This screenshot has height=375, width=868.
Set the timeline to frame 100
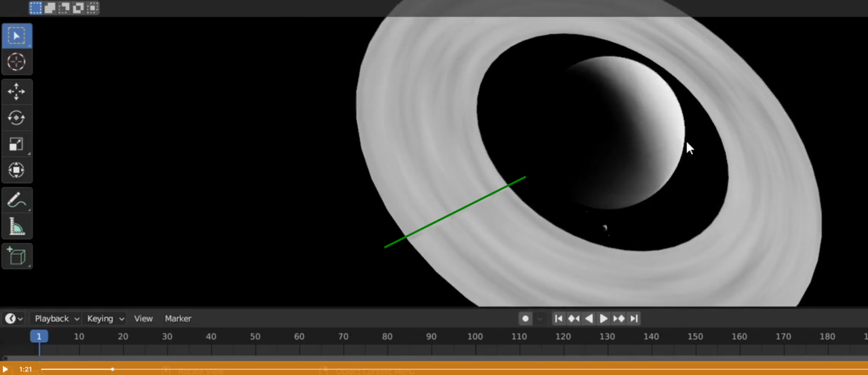tap(475, 336)
